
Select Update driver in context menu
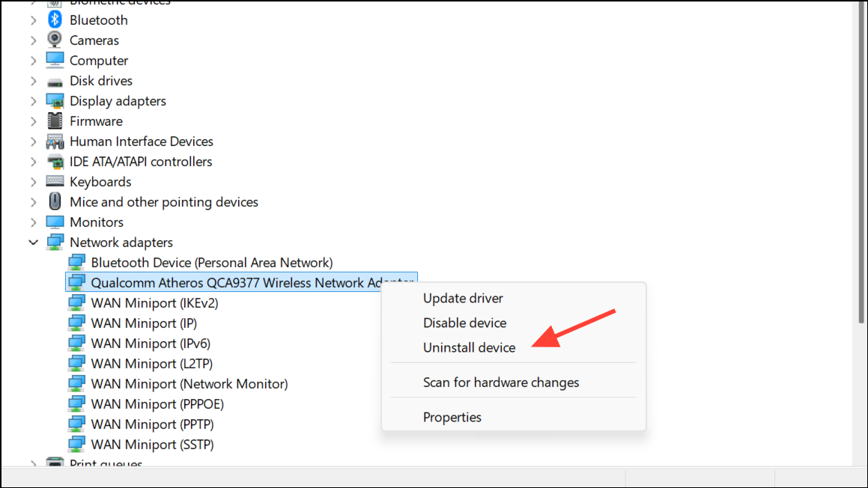(463, 298)
